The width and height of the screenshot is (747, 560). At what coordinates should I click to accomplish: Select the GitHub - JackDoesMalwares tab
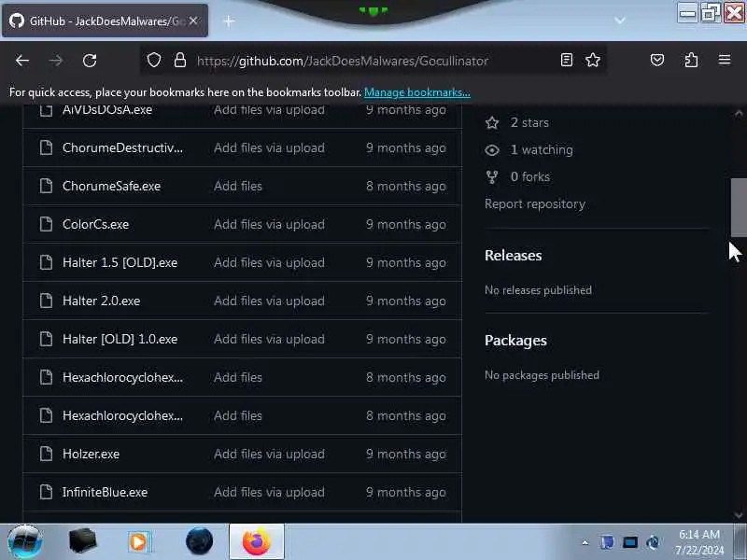(x=105, y=21)
